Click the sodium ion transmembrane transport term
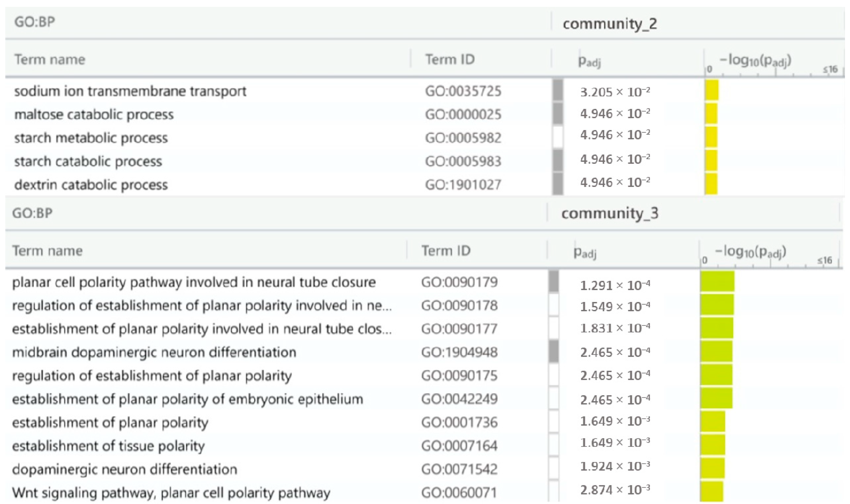Image resolution: width=850 pixels, height=504 pixels. click(130, 91)
